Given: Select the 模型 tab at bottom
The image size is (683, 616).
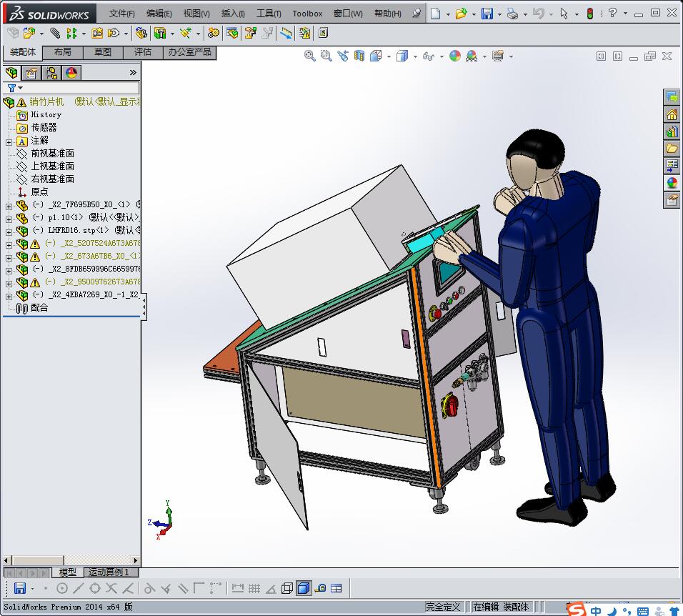Looking at the screenshot, I should pyautogui.click(x=68, y=572).
